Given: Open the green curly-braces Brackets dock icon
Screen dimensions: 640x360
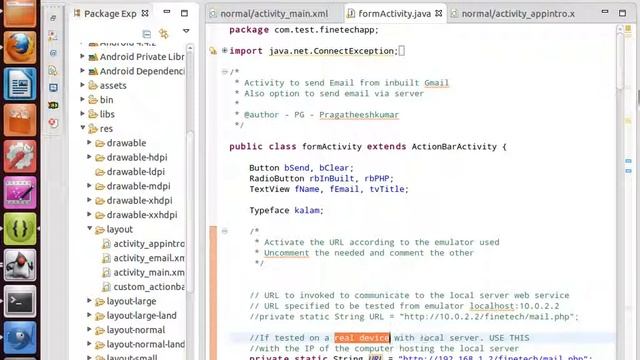Looking at the screenshot, I should [20, 229].
